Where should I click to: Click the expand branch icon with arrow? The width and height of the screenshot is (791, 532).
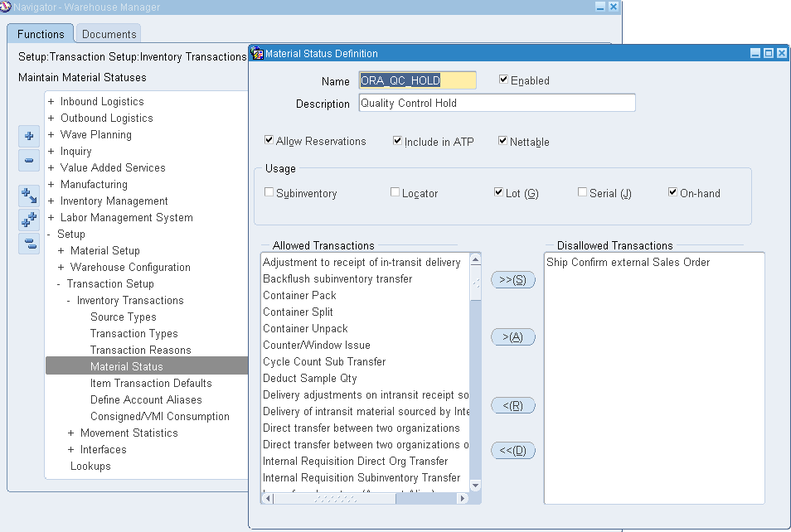[29, 194]
